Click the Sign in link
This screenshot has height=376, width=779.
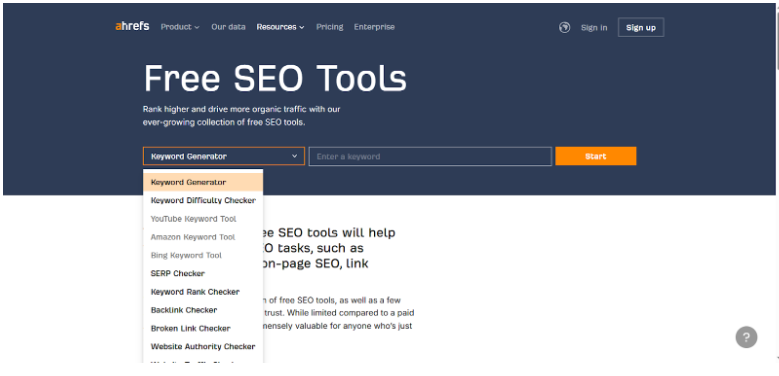click(x=594, y=28)
